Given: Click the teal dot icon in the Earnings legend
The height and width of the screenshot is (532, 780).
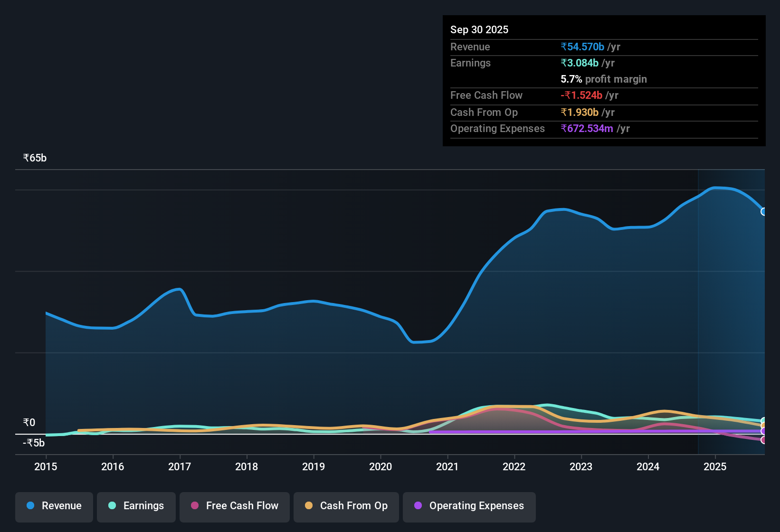Looking at the screenshot, I should click(112, 506).
